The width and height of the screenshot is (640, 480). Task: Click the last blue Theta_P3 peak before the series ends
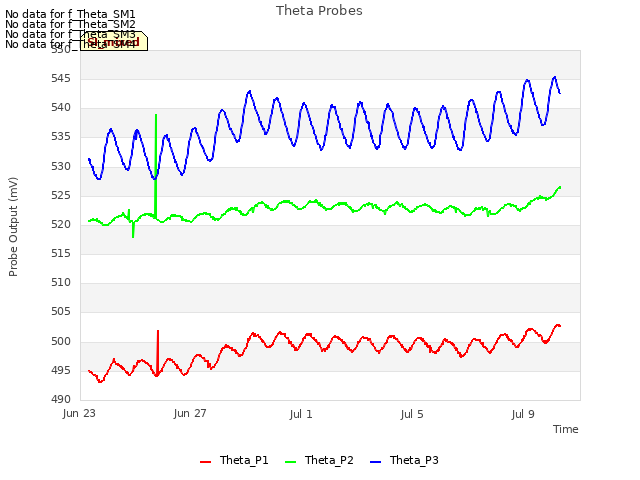tap(554, 77)
